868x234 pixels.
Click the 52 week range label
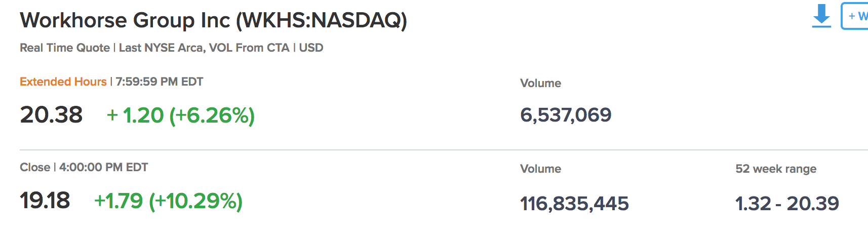(776, 169)
